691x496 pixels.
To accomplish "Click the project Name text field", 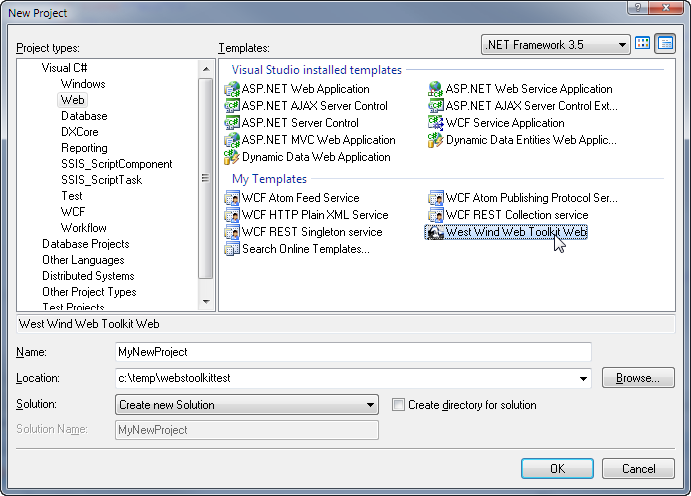I will (x=353, y=352).
